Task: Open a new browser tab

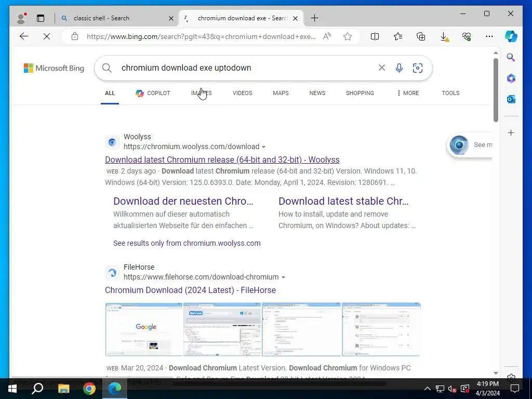Action: [314, 18]
